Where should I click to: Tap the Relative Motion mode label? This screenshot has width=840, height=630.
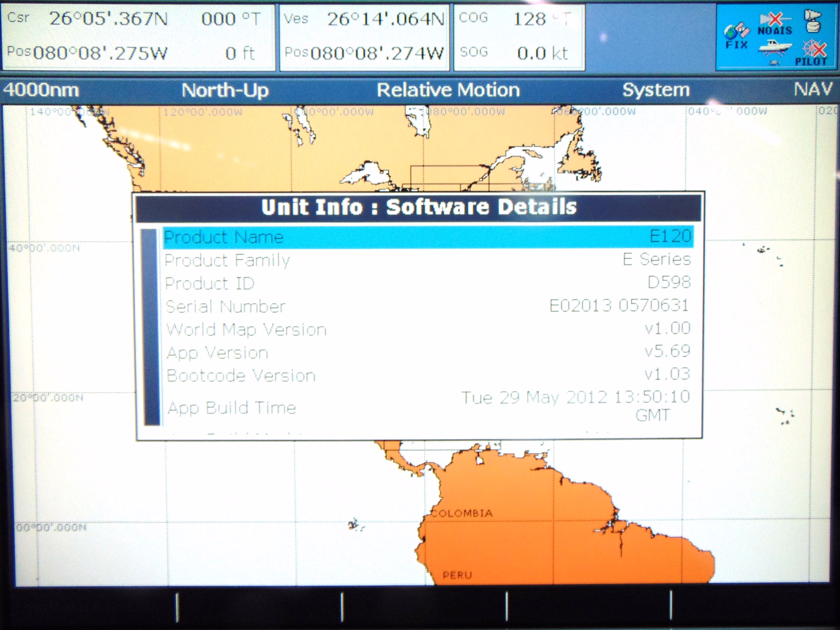(x=448, y=90)
